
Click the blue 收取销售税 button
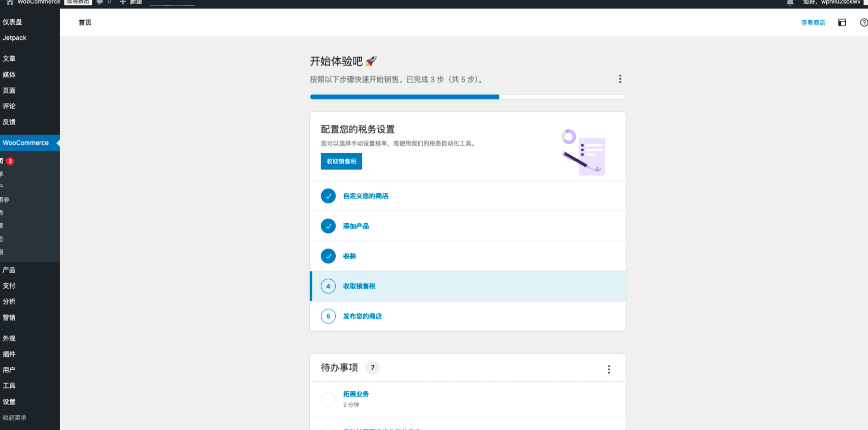click(341, 161)
